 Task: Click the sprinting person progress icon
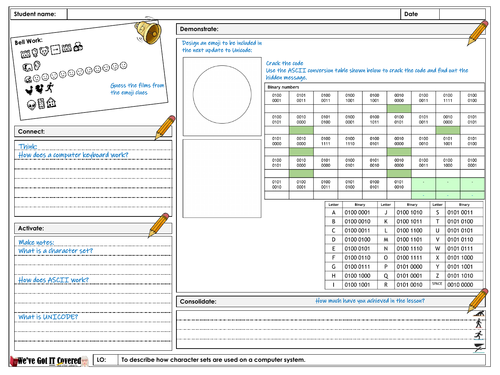click(x=479, y=335)
